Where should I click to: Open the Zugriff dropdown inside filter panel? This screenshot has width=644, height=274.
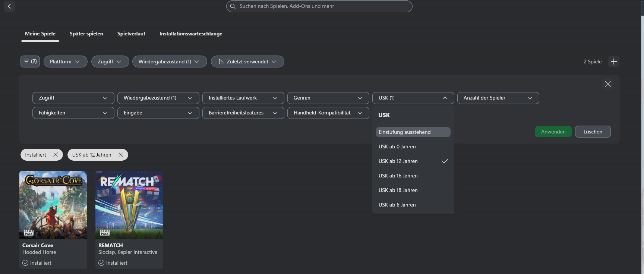click(73, 98)
